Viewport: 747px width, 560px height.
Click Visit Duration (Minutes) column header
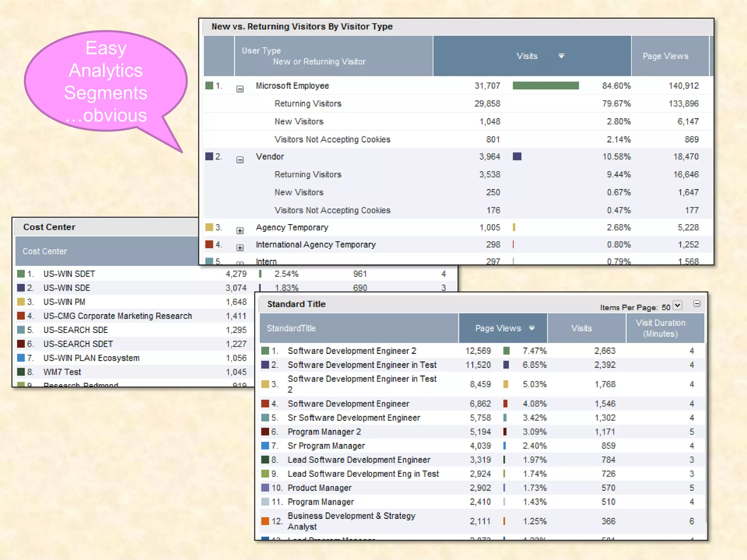point(660,328)
